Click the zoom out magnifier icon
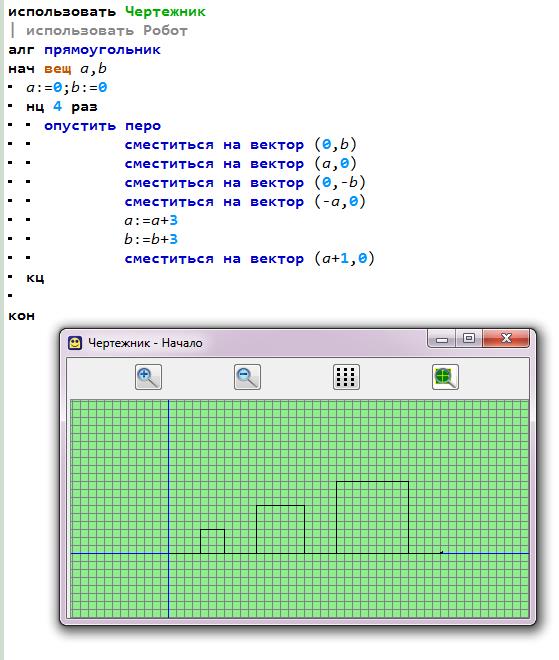Viewport: 559px width, 660px height. coord(247,377)
